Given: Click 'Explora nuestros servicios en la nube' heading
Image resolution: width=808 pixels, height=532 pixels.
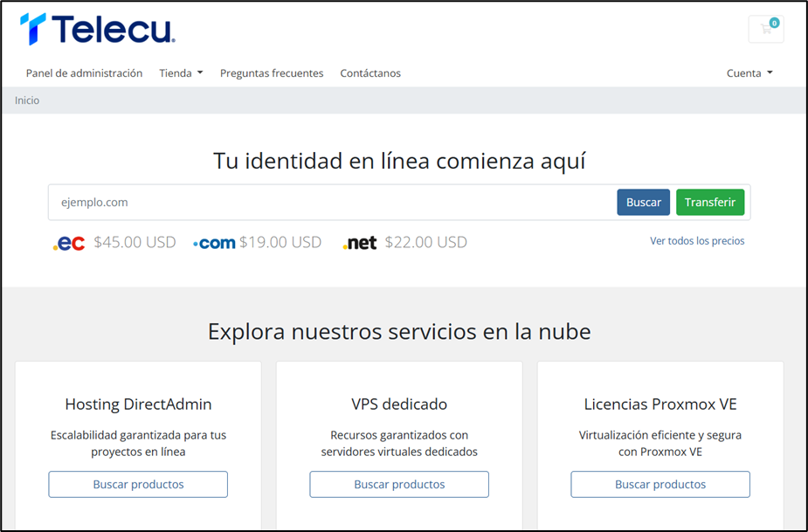Looking at the screenshot, I should tap(399, 331).
